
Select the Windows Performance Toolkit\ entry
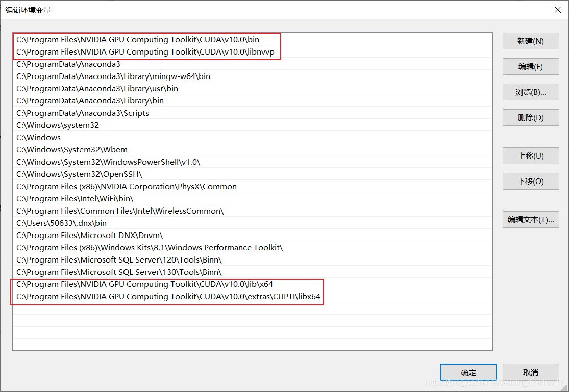[x=253, y=248]
